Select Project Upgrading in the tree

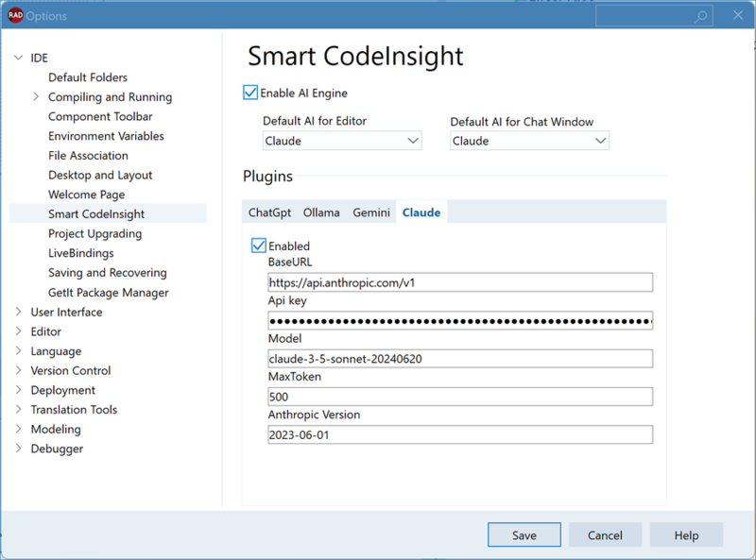[x=95, y=234]
